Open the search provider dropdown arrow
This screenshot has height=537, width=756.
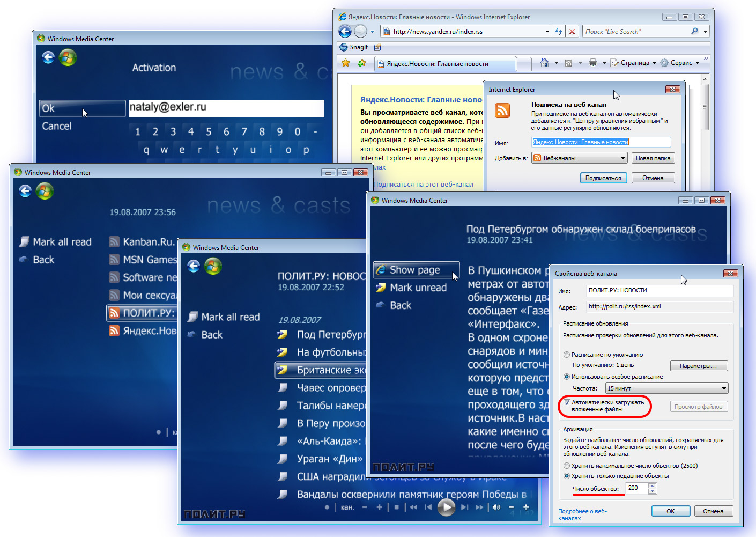(706, 32)
